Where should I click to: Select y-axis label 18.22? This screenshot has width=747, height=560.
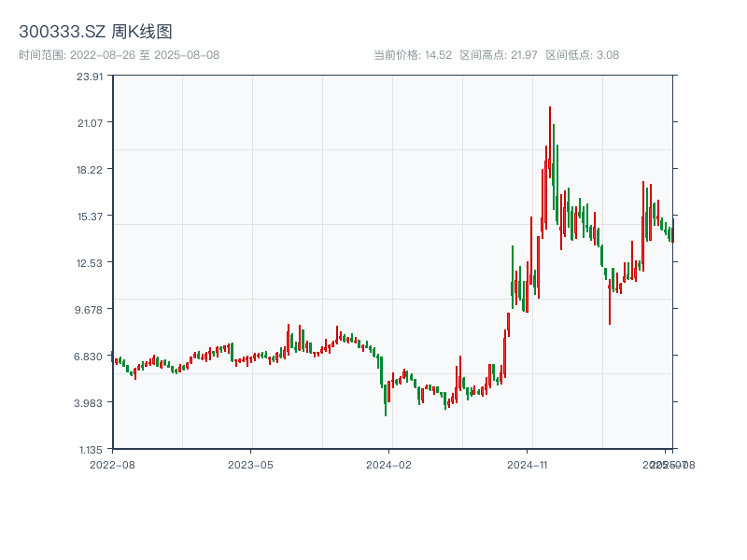tap(90, 170)
